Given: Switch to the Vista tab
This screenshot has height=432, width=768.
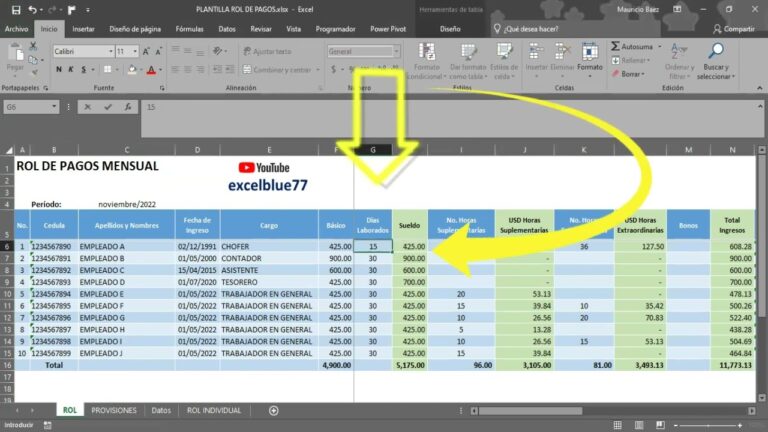Looking at the screenshot, I should 293,29.
